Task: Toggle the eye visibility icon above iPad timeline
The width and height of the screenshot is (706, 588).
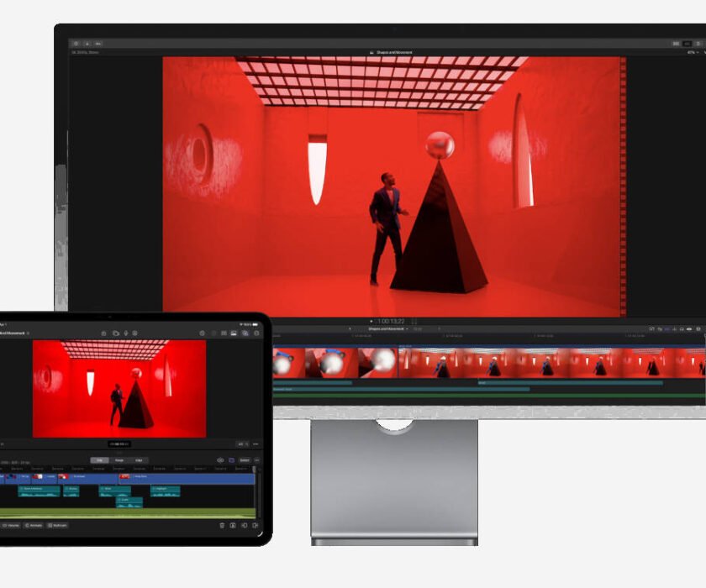Action: [x=220, y=460]
